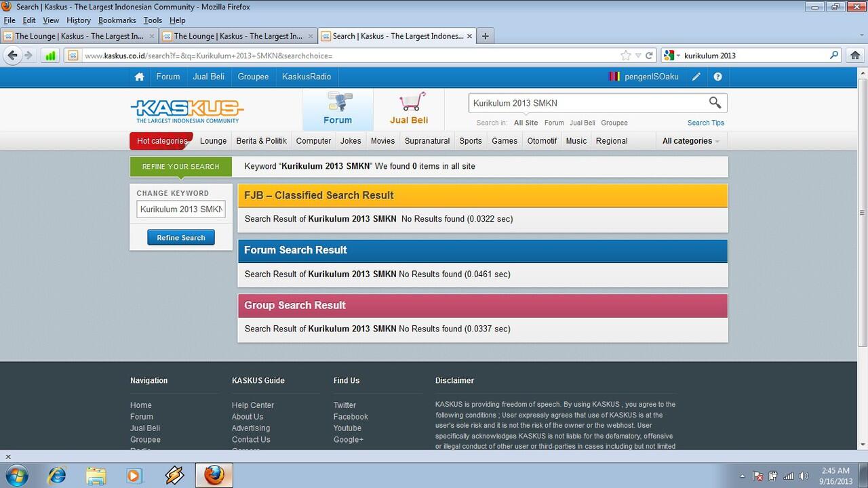Open the View menu
Screen dimensions: 868x488
point(51,20)
